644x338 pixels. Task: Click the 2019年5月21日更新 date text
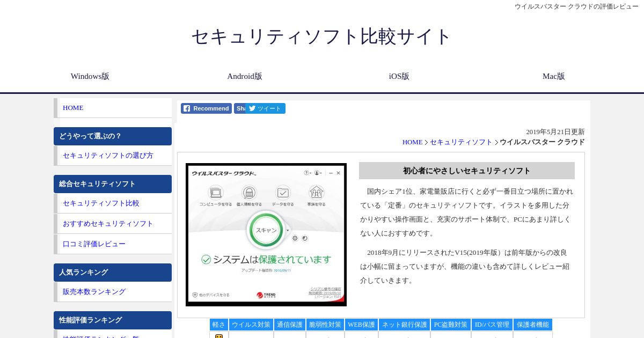(x=555, y=132)
